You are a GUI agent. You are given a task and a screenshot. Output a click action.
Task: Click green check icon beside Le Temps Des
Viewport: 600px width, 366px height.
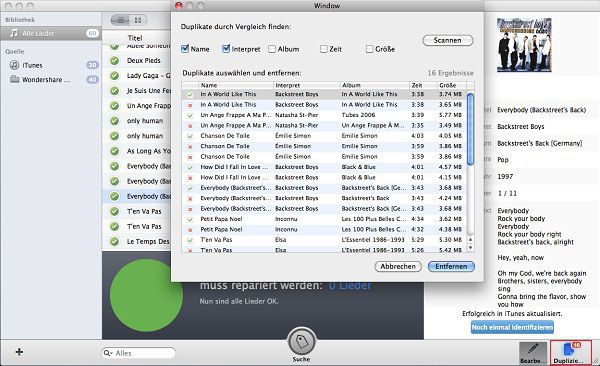pyautogui.click(x=114, y=242)
